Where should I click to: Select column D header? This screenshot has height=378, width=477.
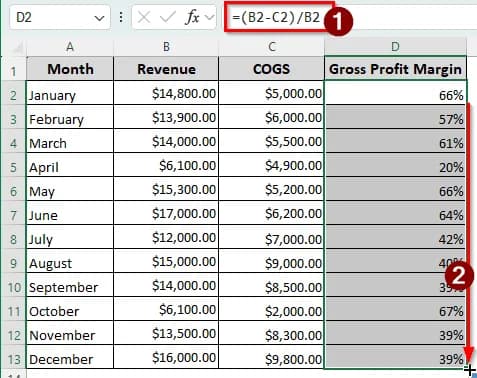pyautogui.click(x=395, y=47)
